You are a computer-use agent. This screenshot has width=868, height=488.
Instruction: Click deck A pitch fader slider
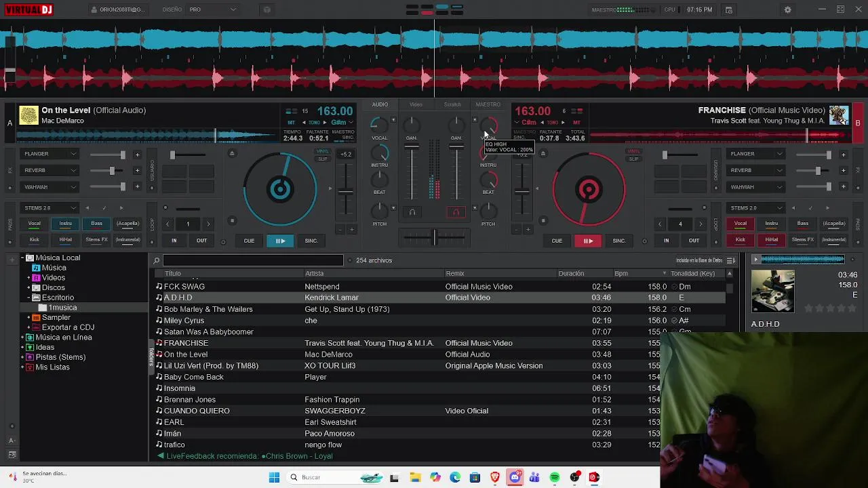(346, 192)
